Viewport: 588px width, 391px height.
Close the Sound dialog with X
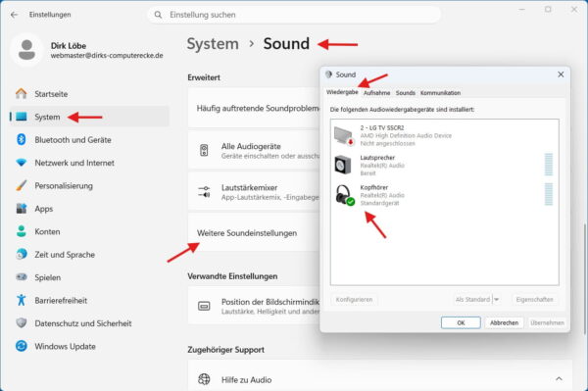tap(561, 74)
